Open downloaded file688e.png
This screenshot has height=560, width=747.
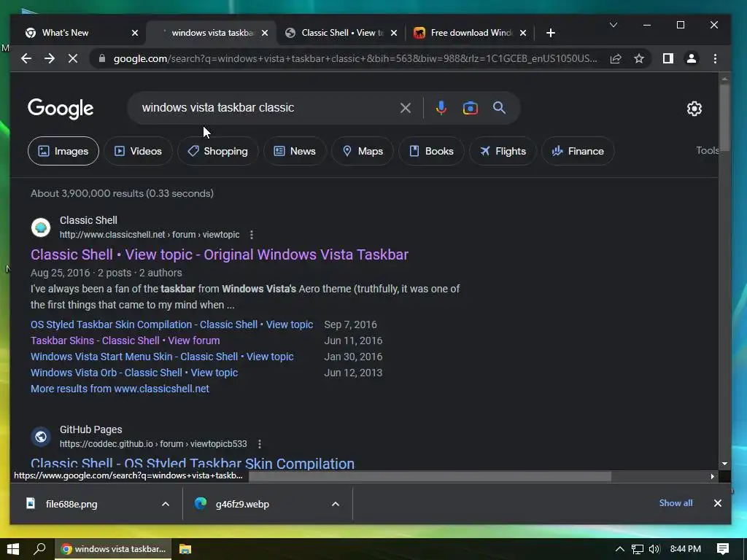click(71, 504)
